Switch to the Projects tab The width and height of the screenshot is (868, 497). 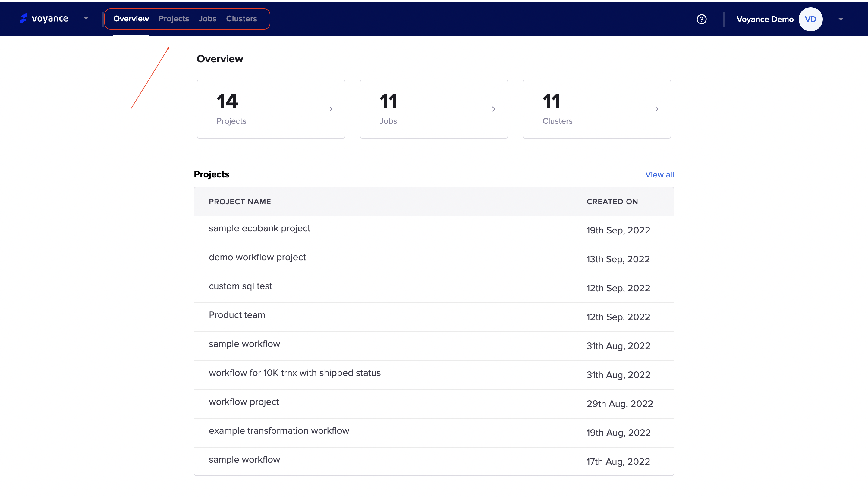[x=174, y=19]
